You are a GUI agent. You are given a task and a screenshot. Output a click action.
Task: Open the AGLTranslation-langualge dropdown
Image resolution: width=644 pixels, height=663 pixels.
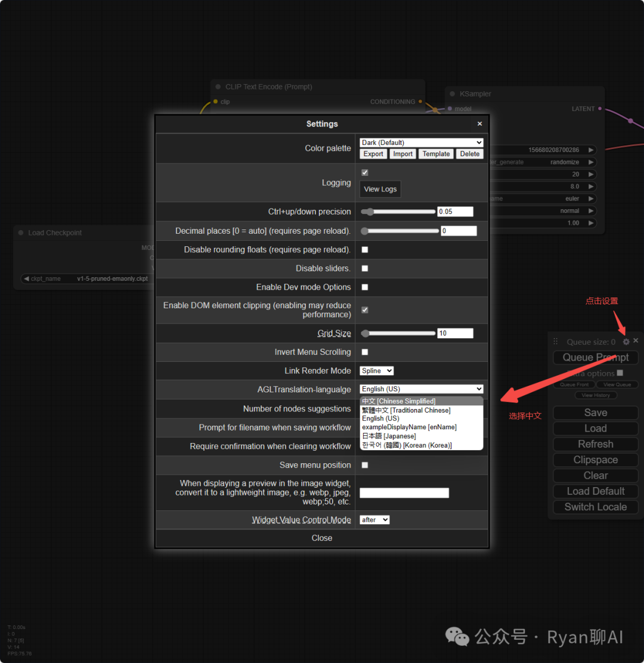point(422,389)
